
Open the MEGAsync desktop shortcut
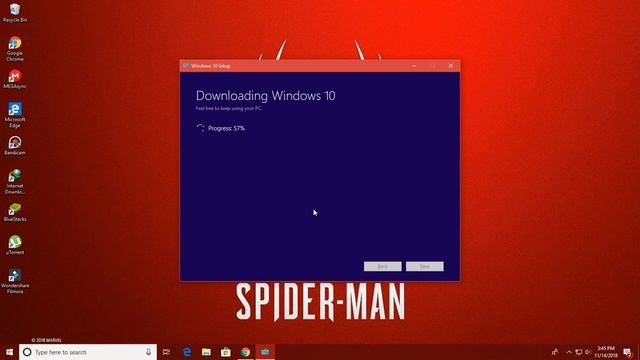[15, 79]
